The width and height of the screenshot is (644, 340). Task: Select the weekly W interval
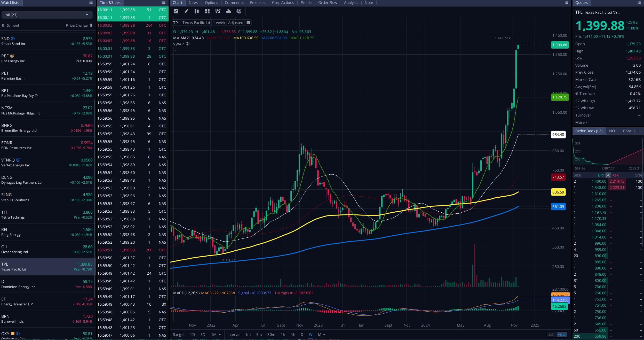point(311,334)
